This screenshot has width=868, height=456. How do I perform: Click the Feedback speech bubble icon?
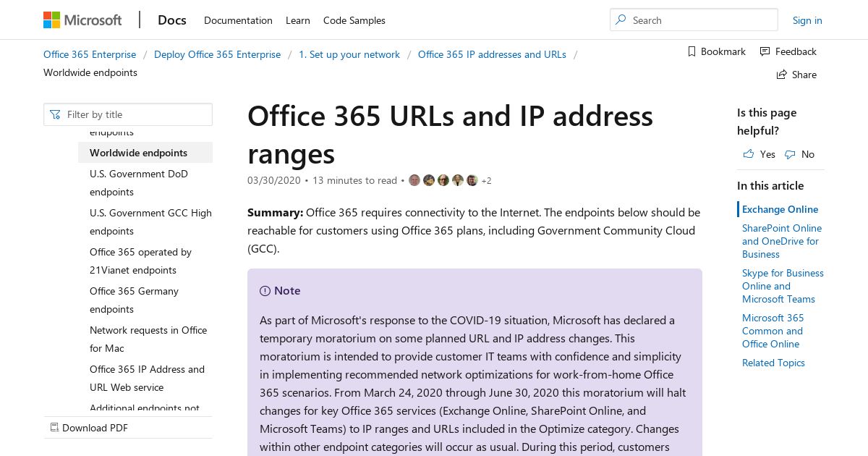click(x=765, y=51)
